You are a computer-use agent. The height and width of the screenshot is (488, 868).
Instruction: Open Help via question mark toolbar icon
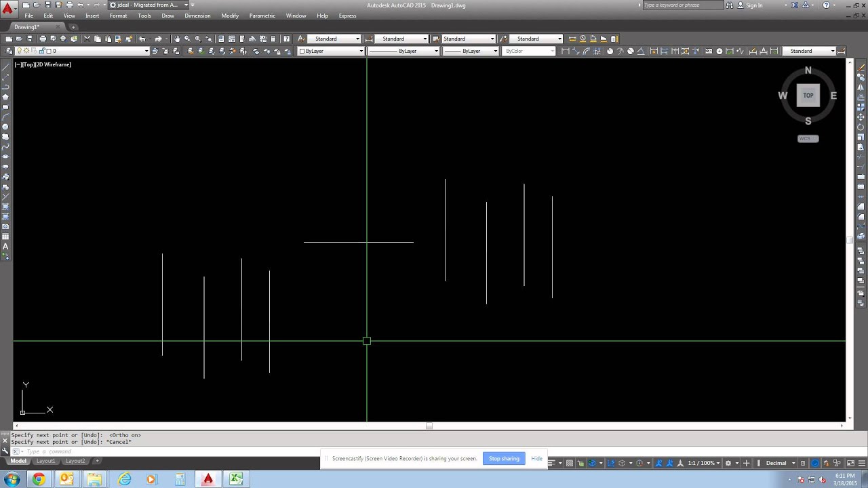click(287, 39)
